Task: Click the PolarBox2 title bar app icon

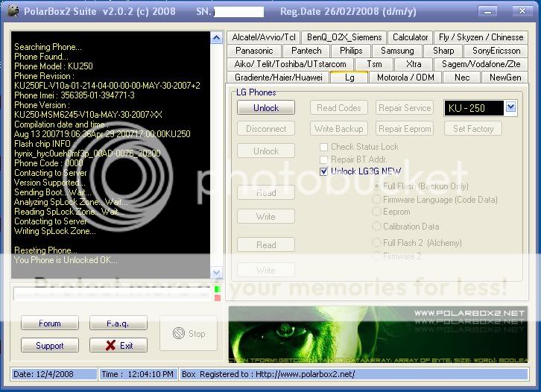Action: [x=13, y=11]
